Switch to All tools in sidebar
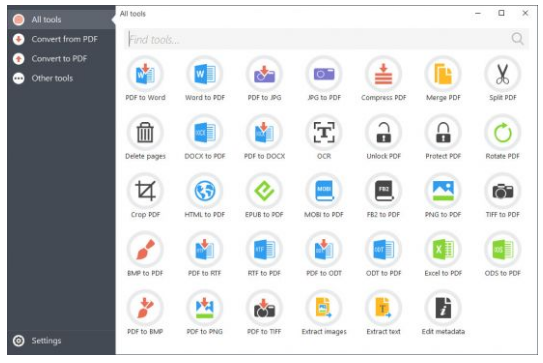Viewport: 543px width, 363px height. pyautogui.click(x=61, y=19)
